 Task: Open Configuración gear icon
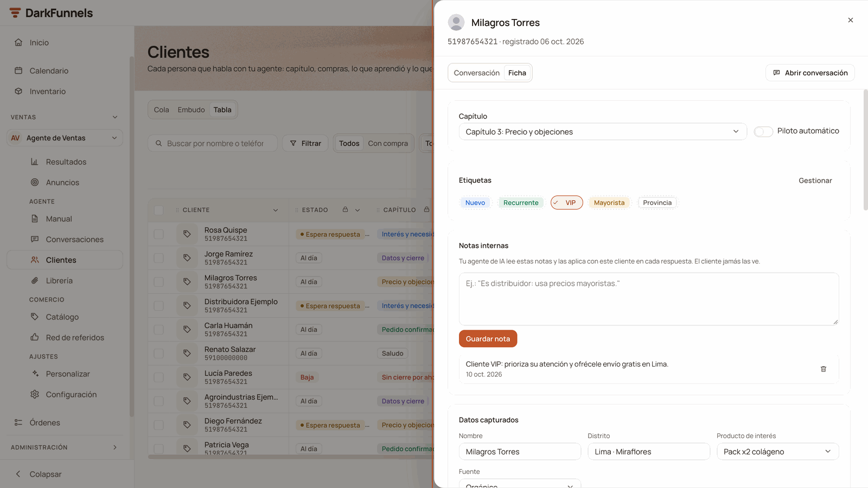[35, 394]
